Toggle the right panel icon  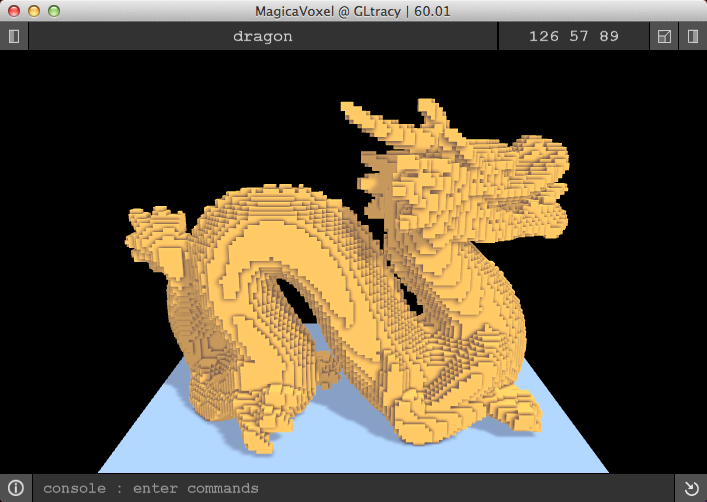693,37
